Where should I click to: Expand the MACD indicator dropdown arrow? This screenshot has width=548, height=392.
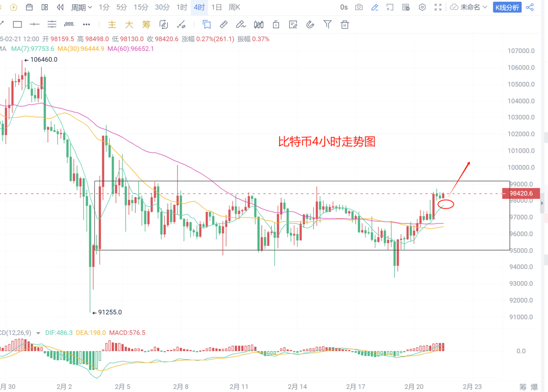(38, 333)
